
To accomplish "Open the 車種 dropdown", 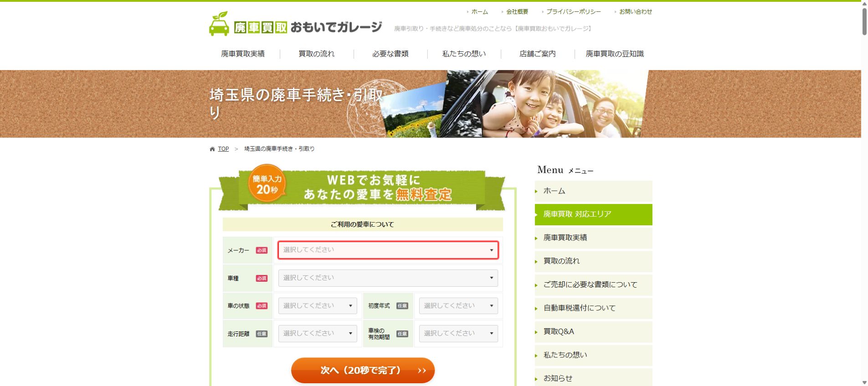I will 388,278.
